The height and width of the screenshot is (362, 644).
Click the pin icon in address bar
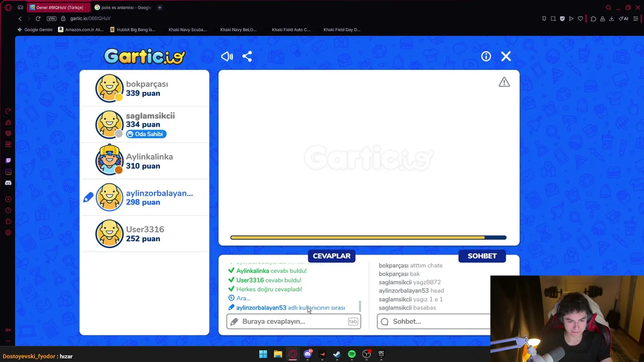tap(544, 19)
